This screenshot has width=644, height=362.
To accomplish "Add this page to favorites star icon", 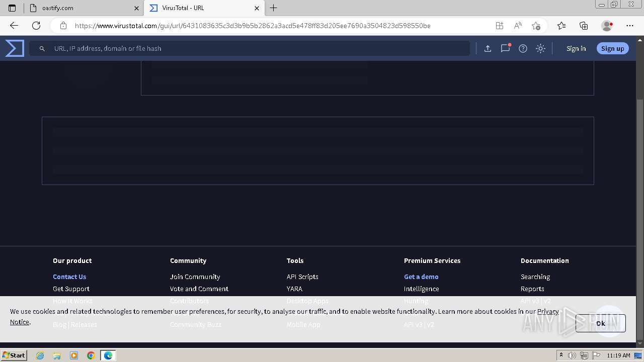I will tap(536, 26).
